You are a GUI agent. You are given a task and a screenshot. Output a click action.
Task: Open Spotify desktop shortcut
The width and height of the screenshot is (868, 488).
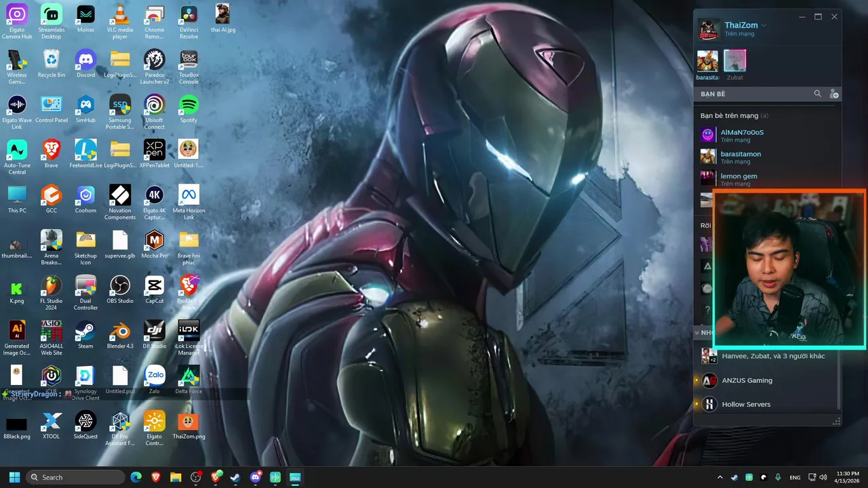[x=189, y=109]
